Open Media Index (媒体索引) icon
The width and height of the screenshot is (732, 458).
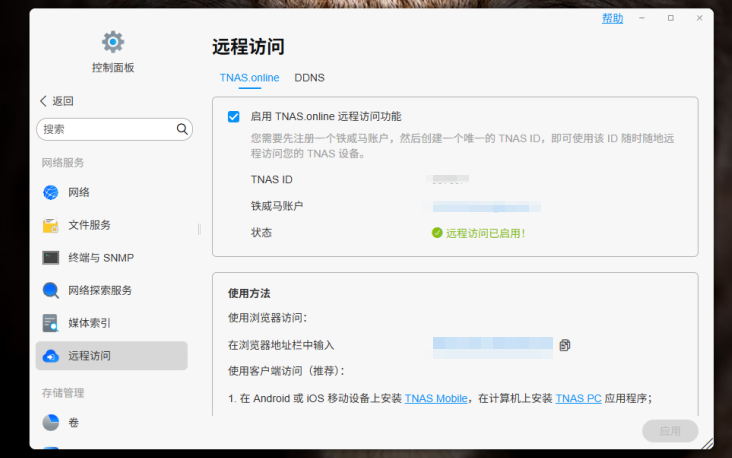pos(51,323)
